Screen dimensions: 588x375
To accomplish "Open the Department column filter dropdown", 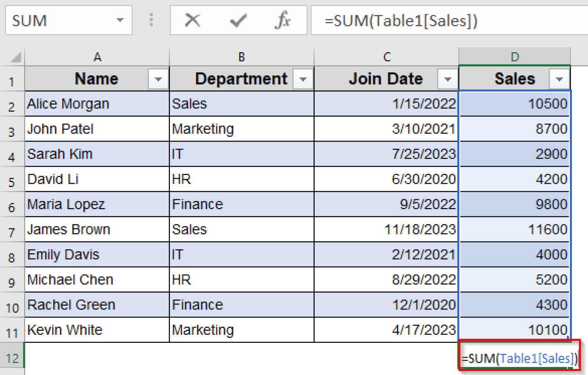I will 303,79.
